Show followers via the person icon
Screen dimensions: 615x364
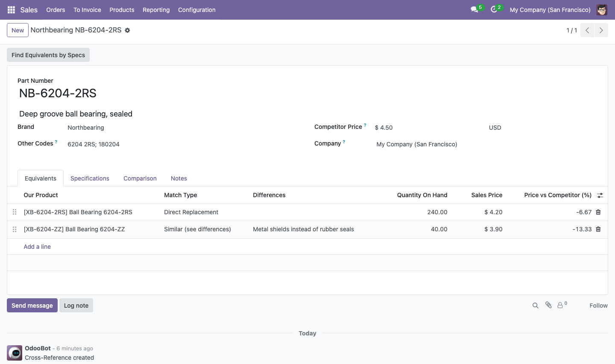tap(562, 305)
